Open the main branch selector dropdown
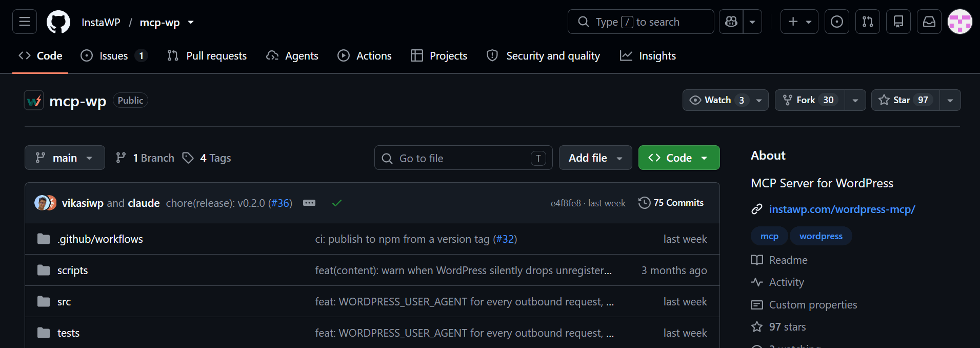 65,158
